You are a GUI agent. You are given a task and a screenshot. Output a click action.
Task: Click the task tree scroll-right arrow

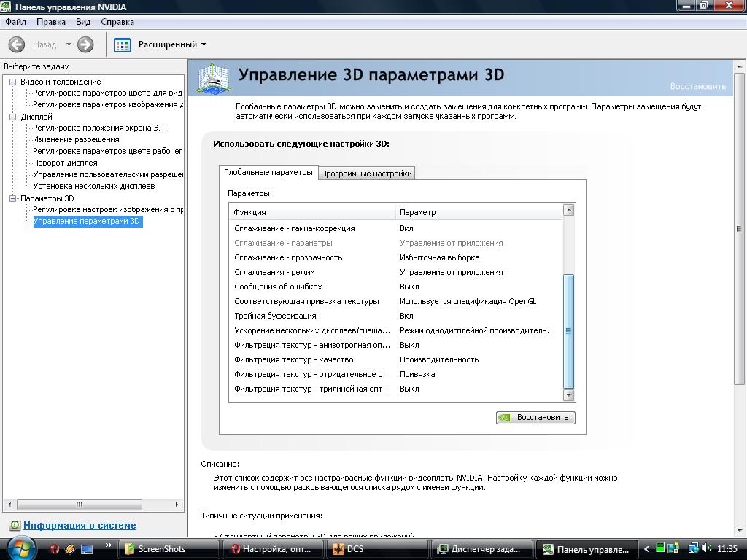177,505
